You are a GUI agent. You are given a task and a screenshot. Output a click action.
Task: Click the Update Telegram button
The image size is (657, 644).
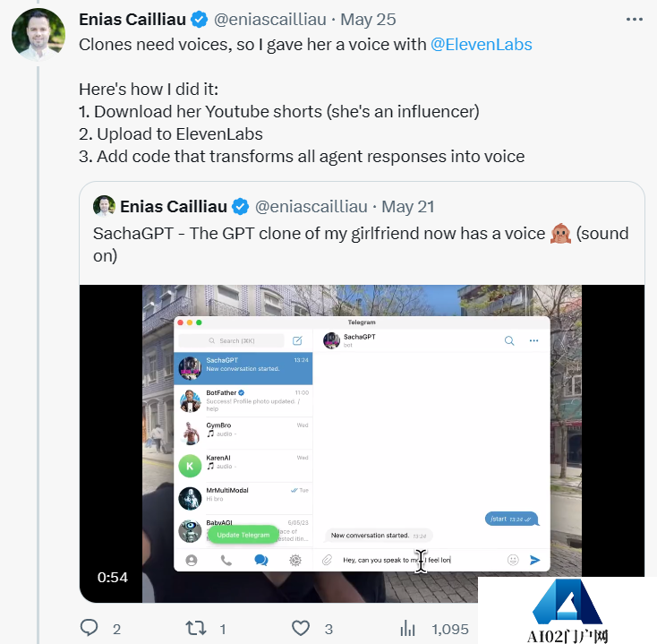click(x=243, y=535)
